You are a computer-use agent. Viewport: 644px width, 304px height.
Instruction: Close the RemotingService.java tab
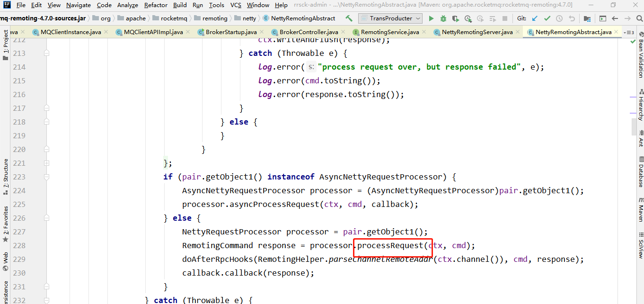[424, 32]
